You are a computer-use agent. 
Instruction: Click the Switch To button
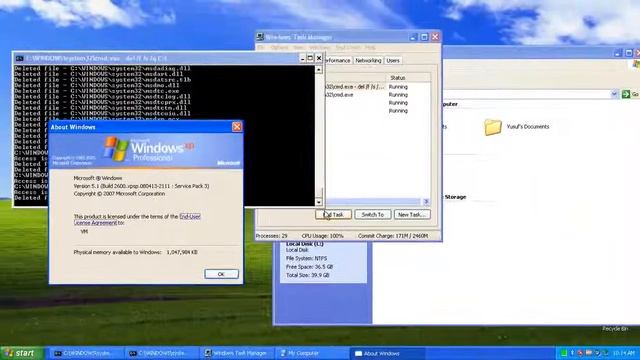coord(373,214)
